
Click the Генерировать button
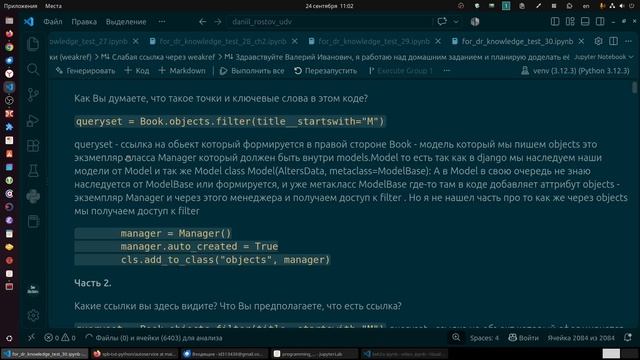point(86,71)
